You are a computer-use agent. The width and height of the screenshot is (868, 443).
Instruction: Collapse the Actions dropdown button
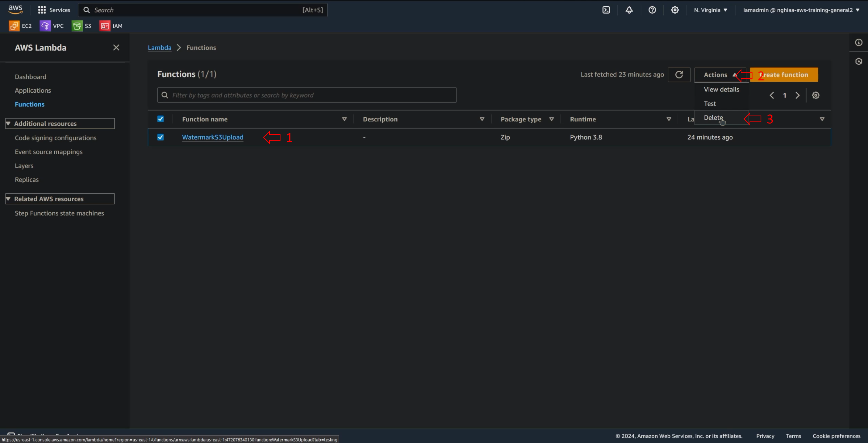click(720, 75)
